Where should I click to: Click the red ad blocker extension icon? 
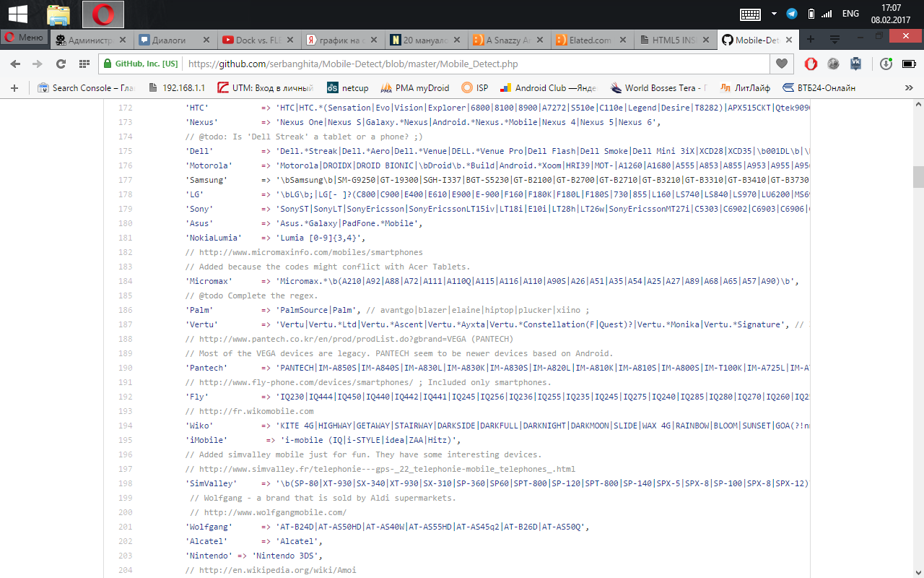[x=811, y=64]
